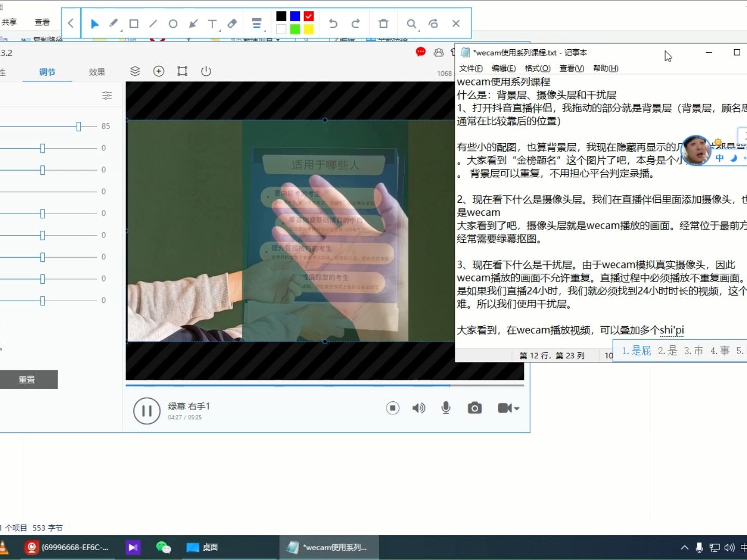Open the video camera dropdown arrow
The height and width of the screenshot is (560, 747).
516,410
